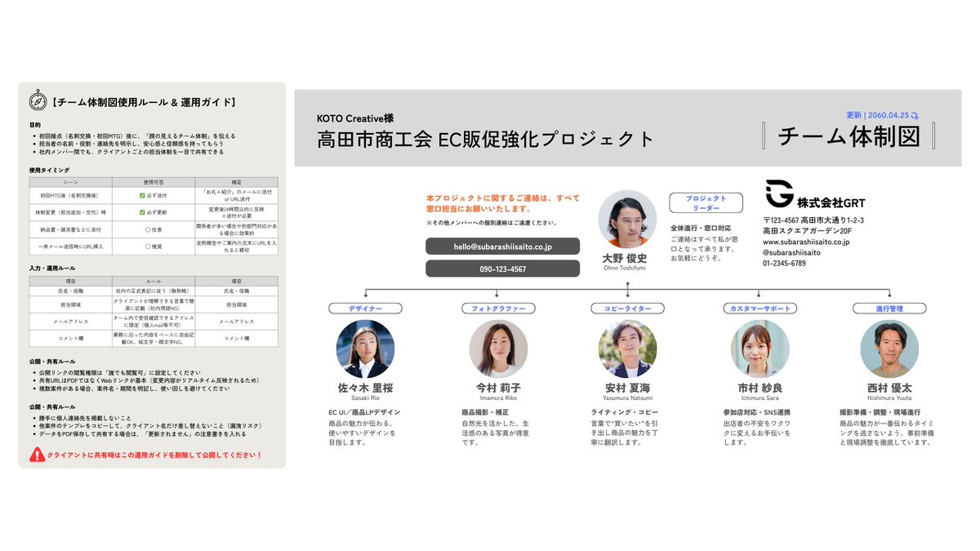Screen dimensions: 980x551
Task: Select the 推奨 radio circle
Action: [147, 246]
